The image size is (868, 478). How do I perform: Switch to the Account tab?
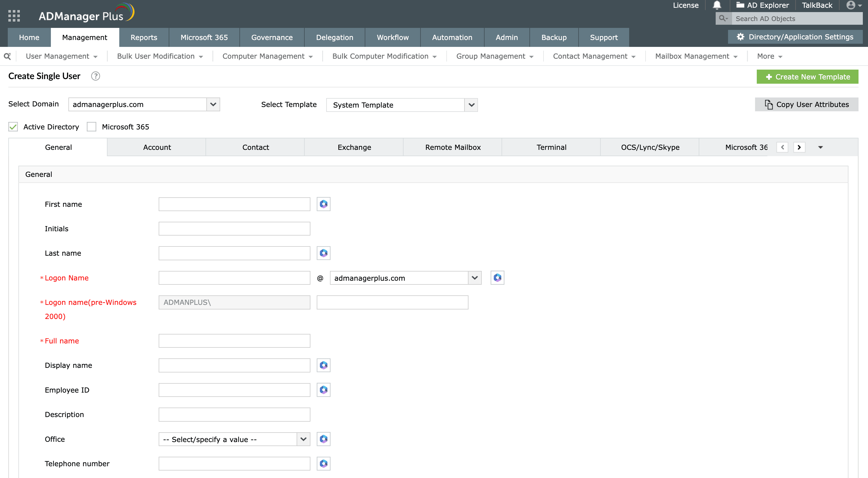157,147
